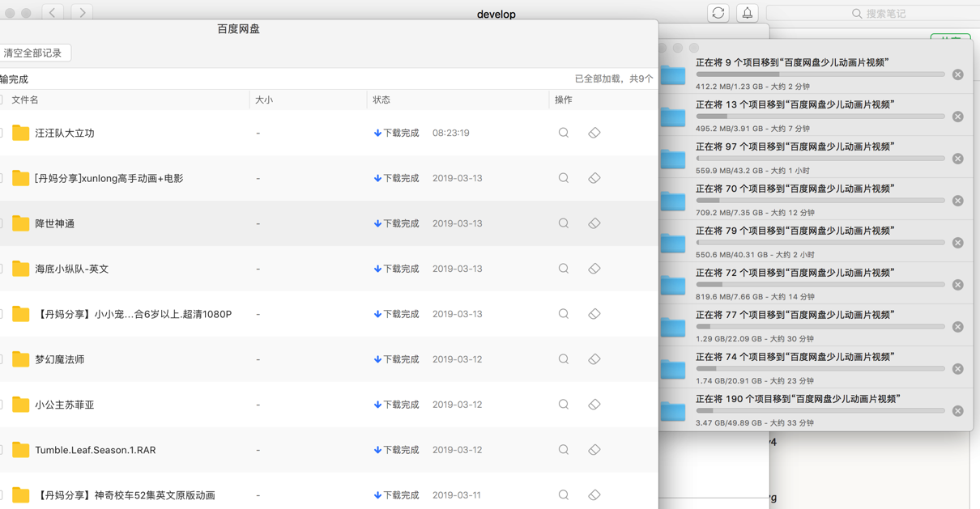Clear the 海底小纵队-英文 record
This screenshot has height=509, width=980.
[x=594, y=269]
